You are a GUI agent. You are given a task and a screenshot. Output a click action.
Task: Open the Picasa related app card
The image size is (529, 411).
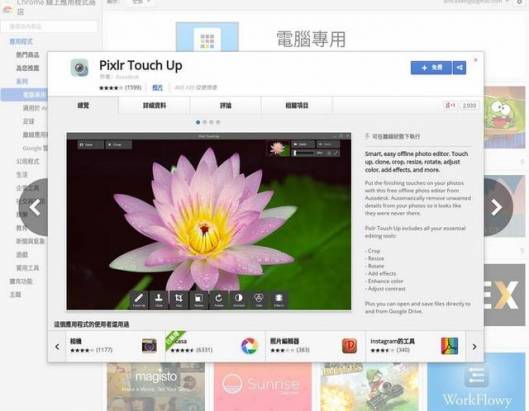pyautogui.click(x=215, y=346)
